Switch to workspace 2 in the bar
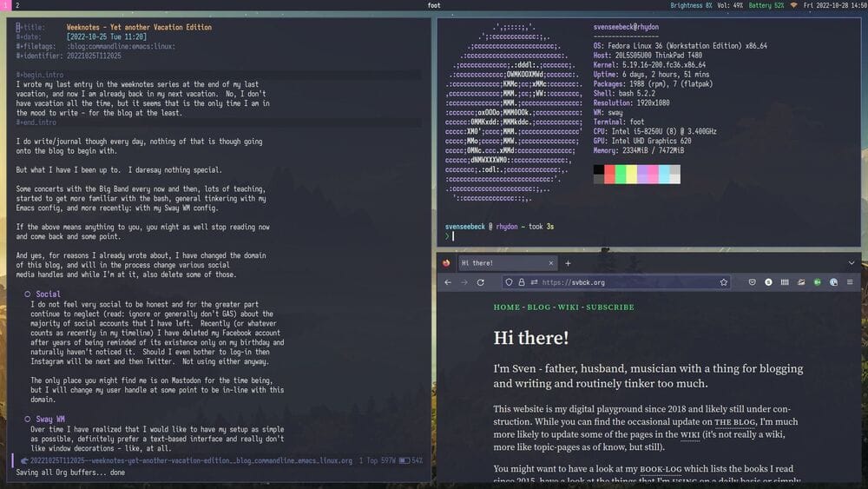 coord(18,5)
